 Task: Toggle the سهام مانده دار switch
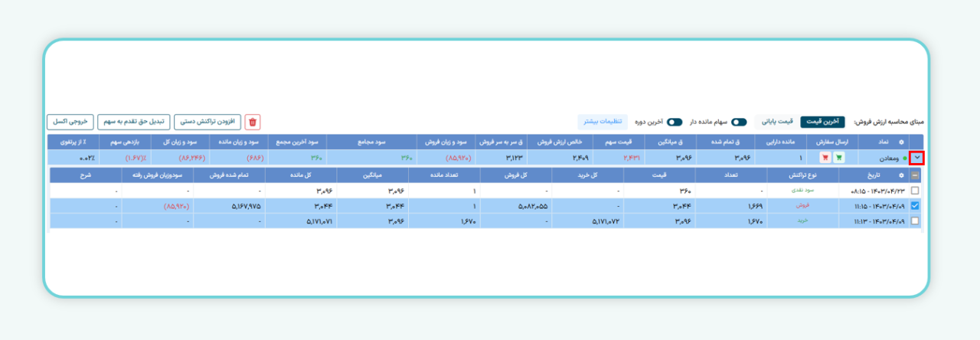pos(739,122)
